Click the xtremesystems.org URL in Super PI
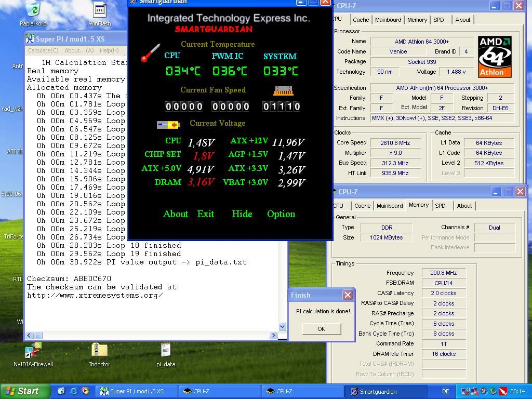Screen dimensions: 532x399 click(x=95, y=295)
